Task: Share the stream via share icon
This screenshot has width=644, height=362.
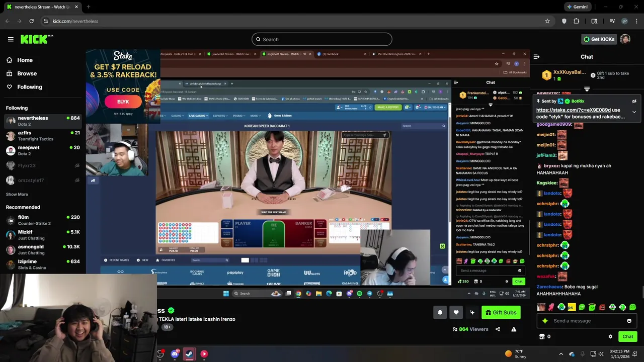Action: pyautogui.click(x=498, y=329)
